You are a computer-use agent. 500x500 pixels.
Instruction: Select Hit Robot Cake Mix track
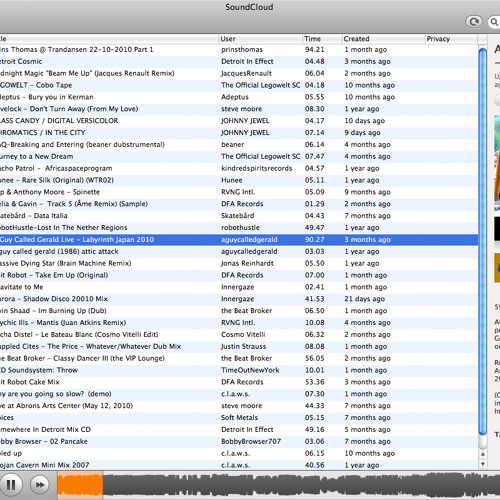239,382
